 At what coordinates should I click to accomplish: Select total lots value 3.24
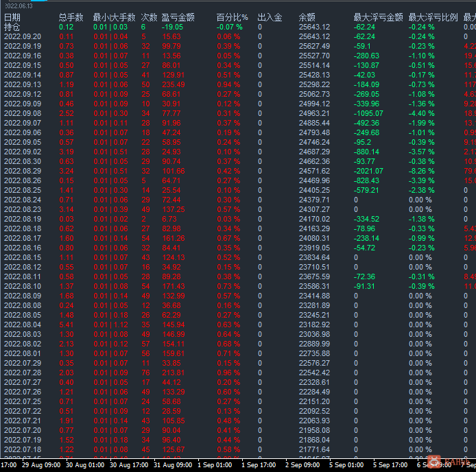pos(67,171)
